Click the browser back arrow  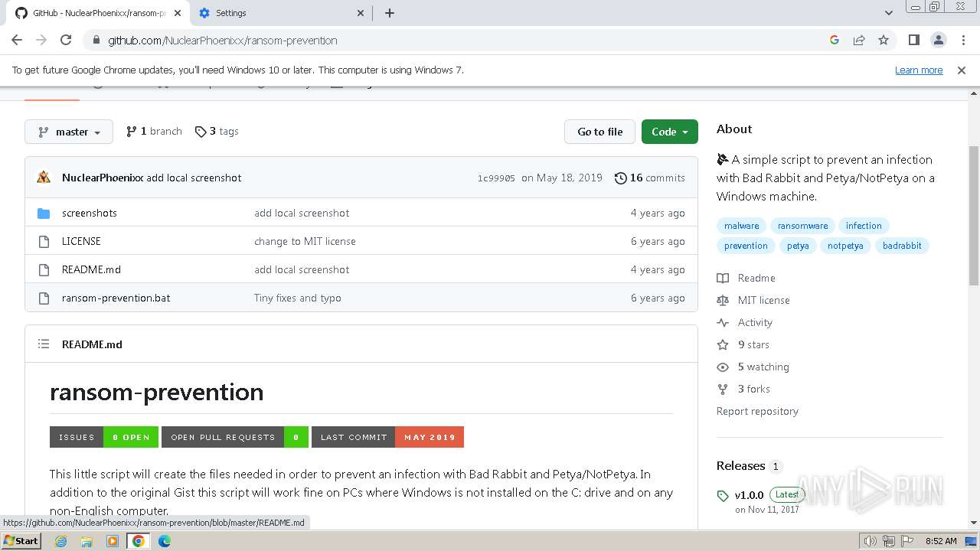(17, 40)
